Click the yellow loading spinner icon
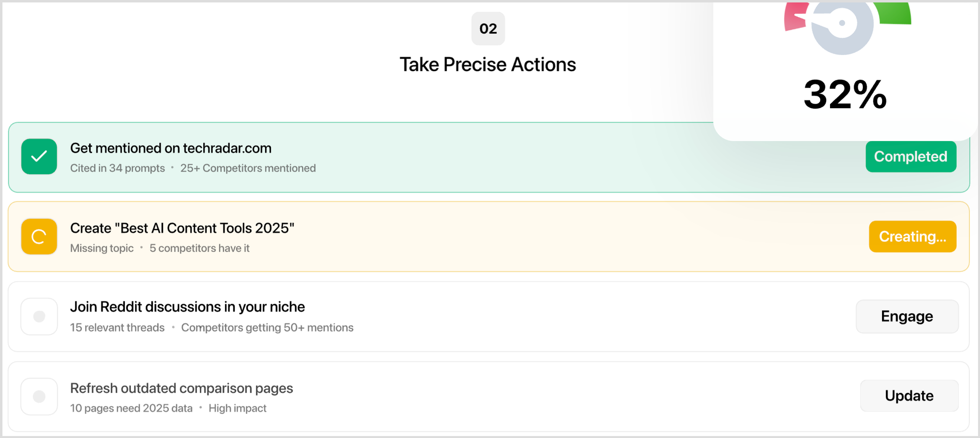The width and height of the screenshot is (980, 438). click(39, 237)
